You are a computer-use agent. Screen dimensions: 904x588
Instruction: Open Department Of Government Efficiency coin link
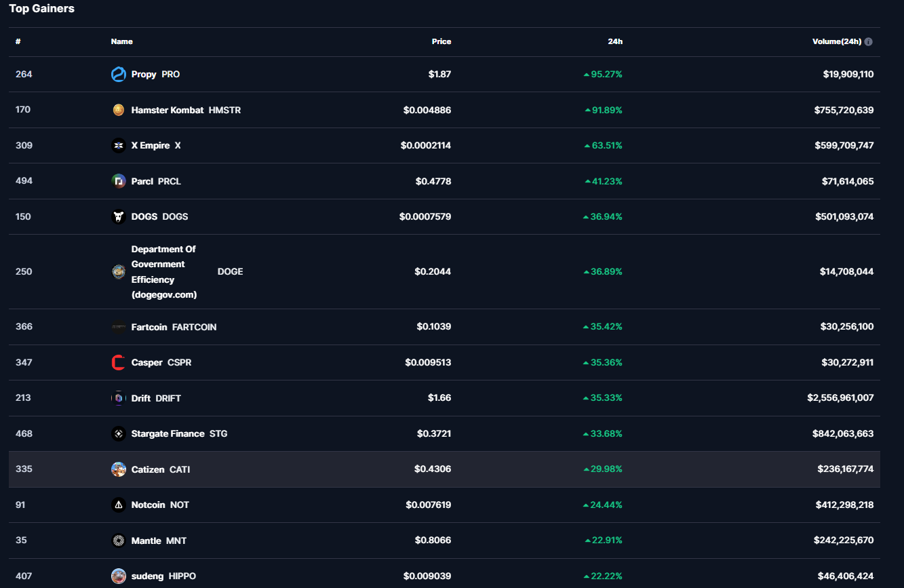point(164,271)
